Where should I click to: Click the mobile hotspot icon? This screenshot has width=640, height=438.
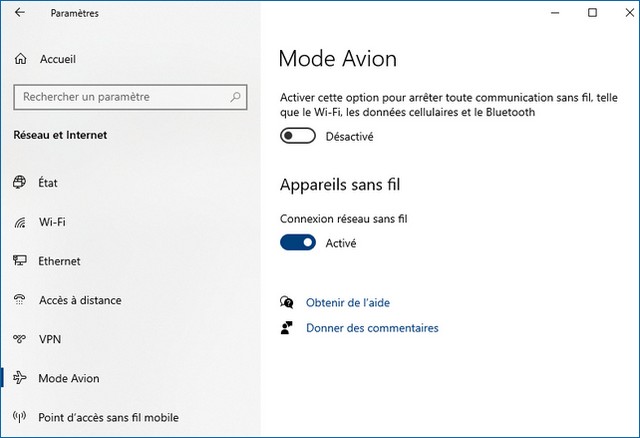(x=19, y=417)
